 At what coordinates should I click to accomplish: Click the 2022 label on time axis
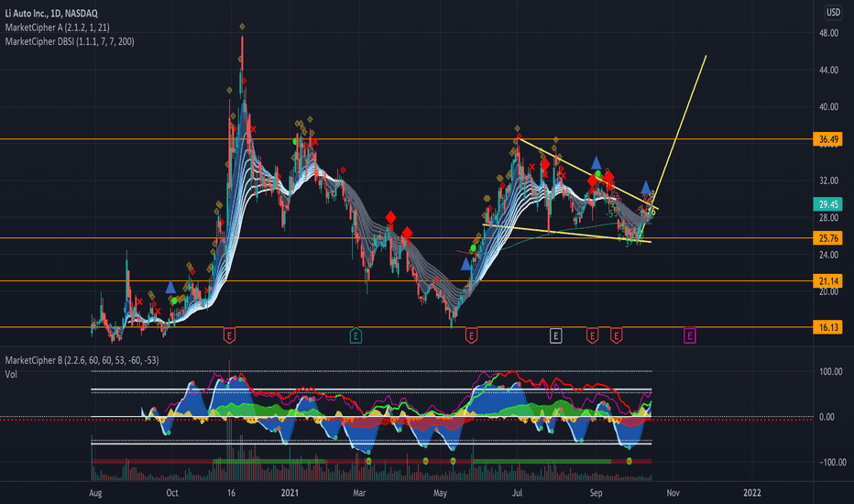[x=752, y=493]
